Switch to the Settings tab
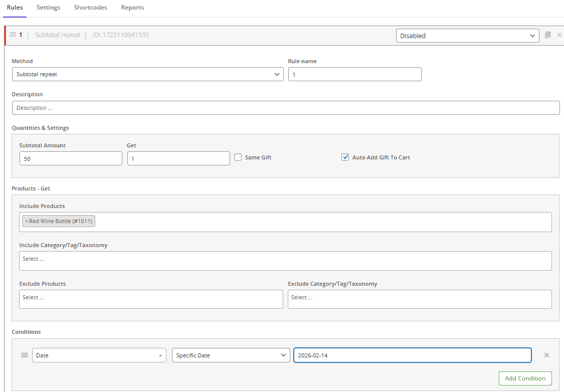564x392 pixels. 48,8
